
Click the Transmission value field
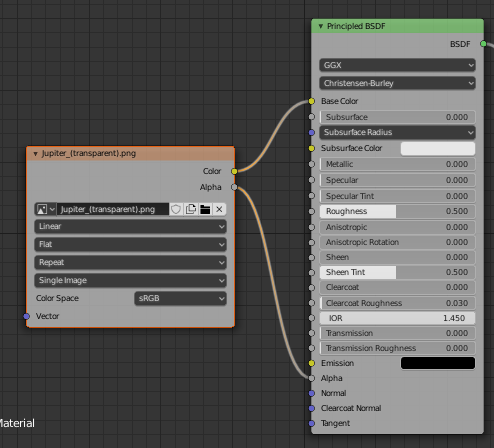tap(397, 333)
